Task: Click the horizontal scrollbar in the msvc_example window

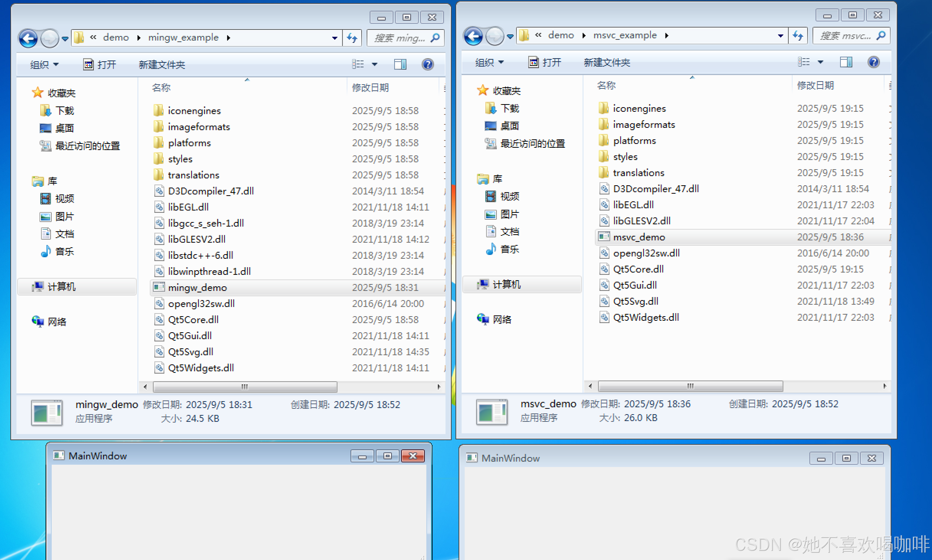Action: pos(690,386)
